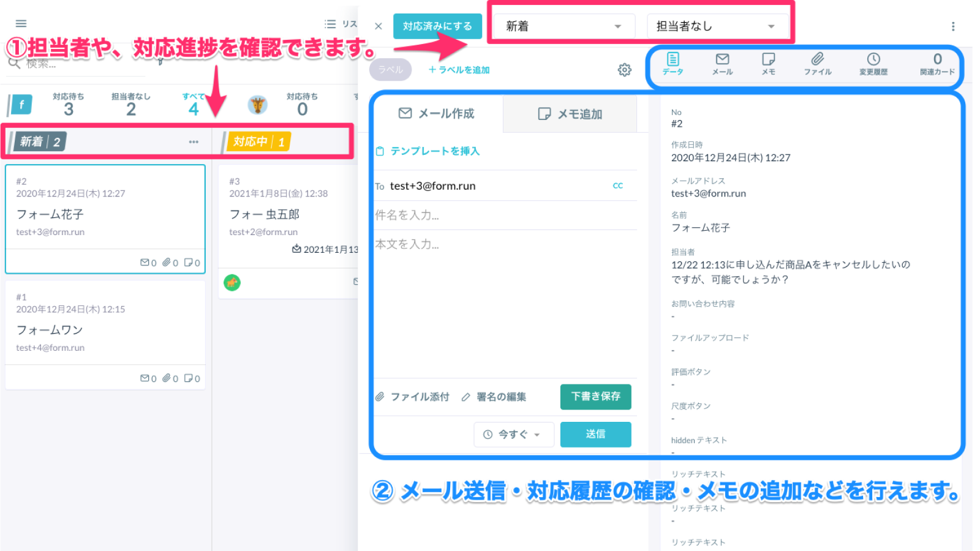This screenshot has height=551, width=980.
Task: Click the CC link in mail composer
Action: 617,186
